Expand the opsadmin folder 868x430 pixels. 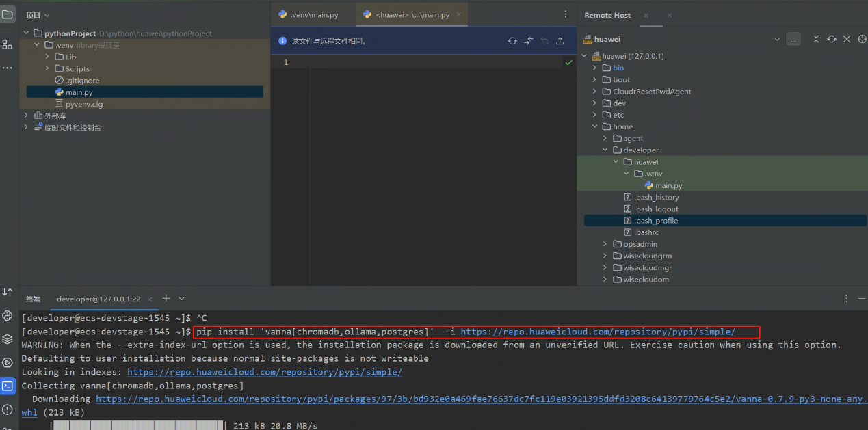(605, 244)
